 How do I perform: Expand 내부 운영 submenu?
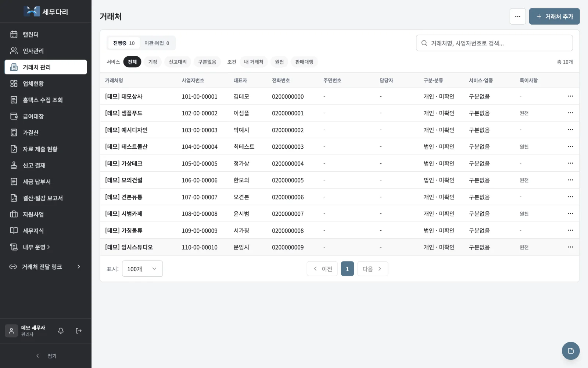pyautogui.click(x=46, y=247)
